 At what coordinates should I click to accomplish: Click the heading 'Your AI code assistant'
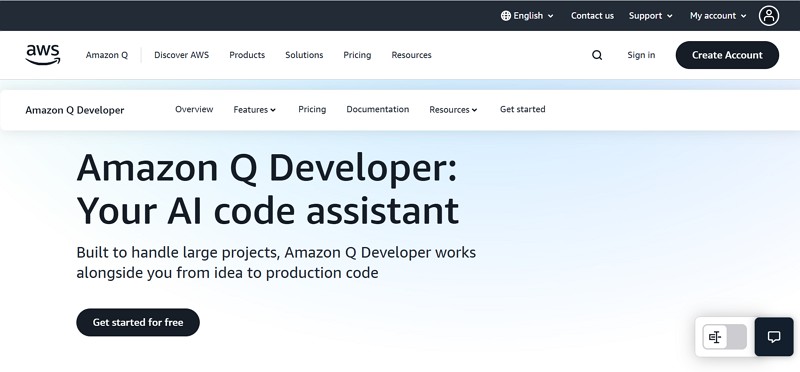[268, 211]
